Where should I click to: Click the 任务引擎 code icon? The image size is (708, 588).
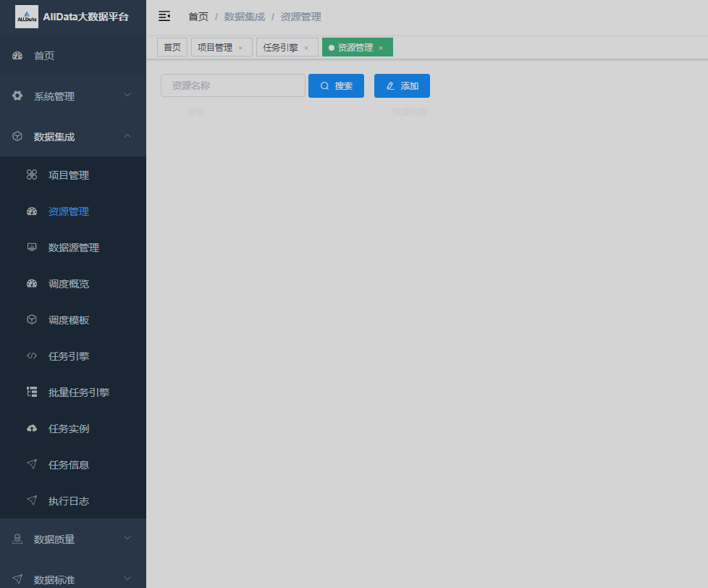coord(32,356)
